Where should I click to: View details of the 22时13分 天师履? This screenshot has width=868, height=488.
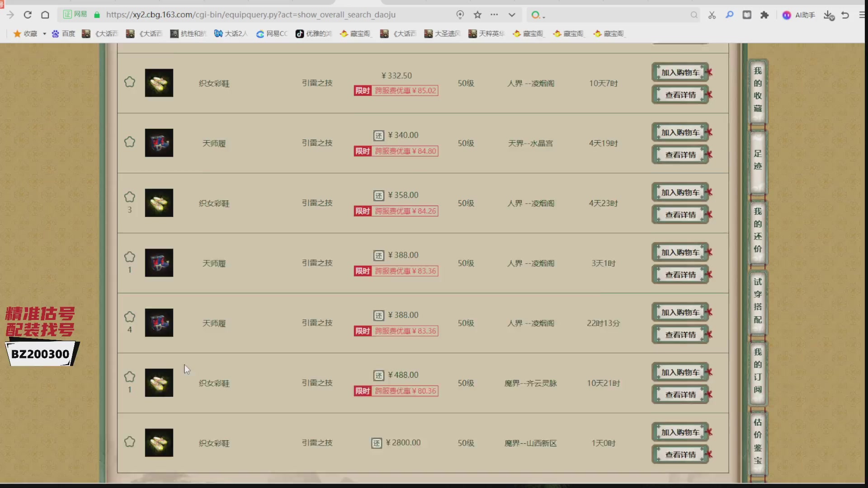[x=680, y=335]
